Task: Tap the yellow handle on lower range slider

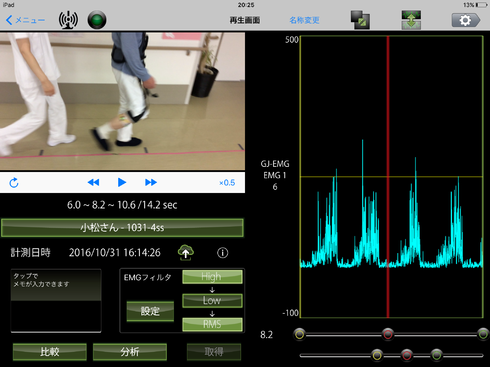Action: click(x=377, y=355)
